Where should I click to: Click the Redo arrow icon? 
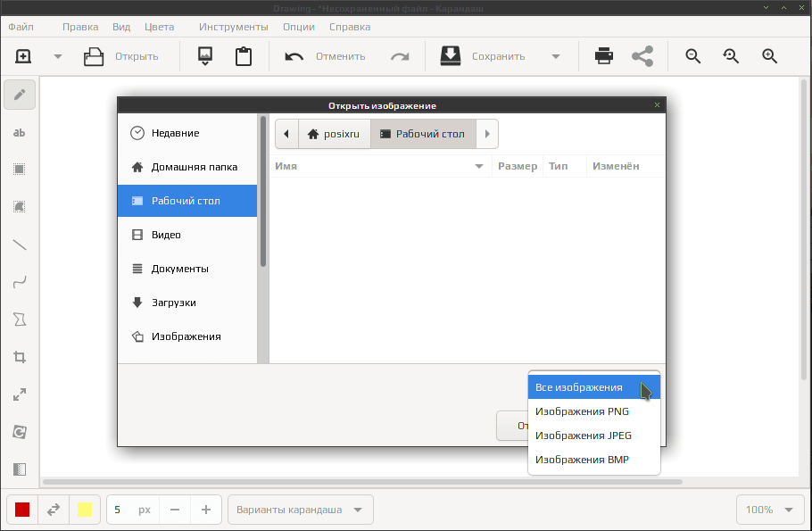click(400, 56)
